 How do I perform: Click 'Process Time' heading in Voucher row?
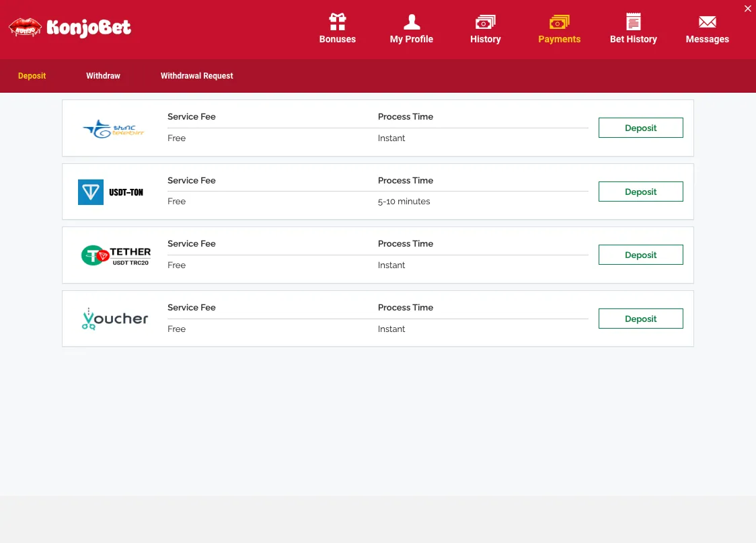pyautogui.click(x=406, y=307)
